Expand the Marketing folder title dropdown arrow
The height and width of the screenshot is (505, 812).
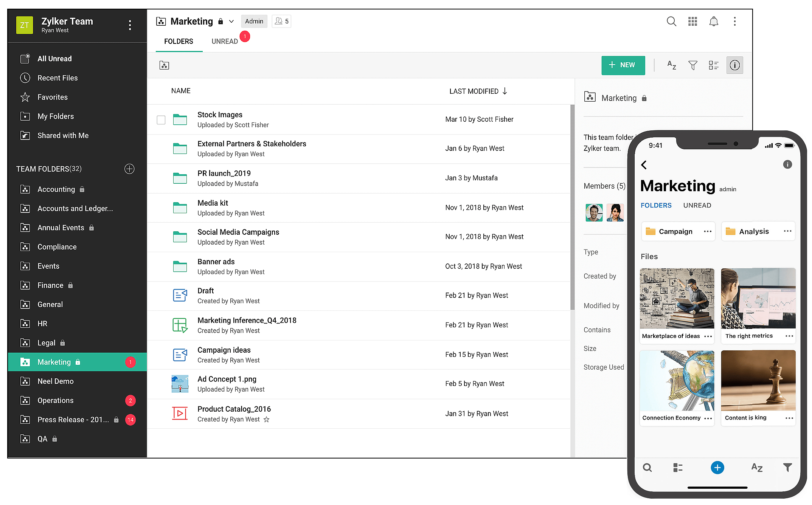click(231, 22)
